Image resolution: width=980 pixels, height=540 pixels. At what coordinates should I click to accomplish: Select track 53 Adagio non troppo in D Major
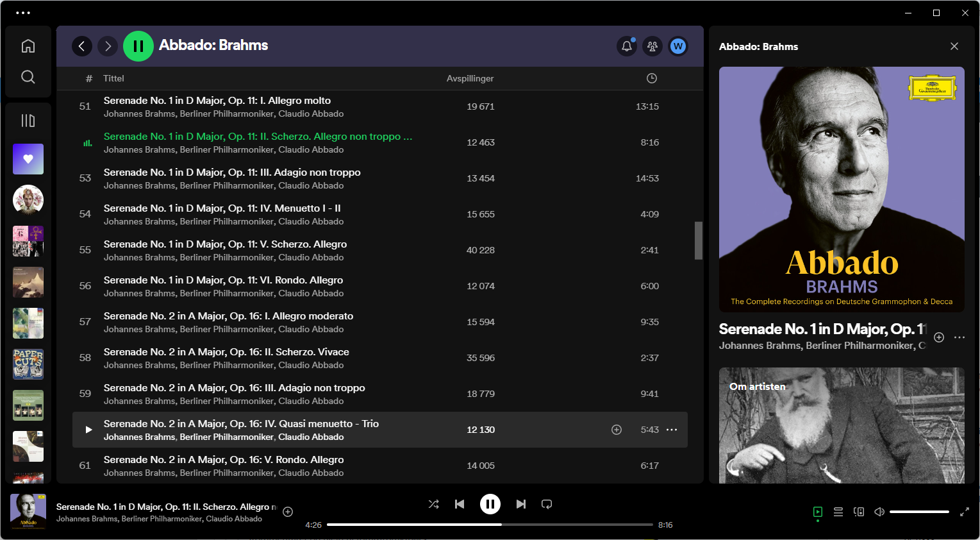tap(380, 178)
